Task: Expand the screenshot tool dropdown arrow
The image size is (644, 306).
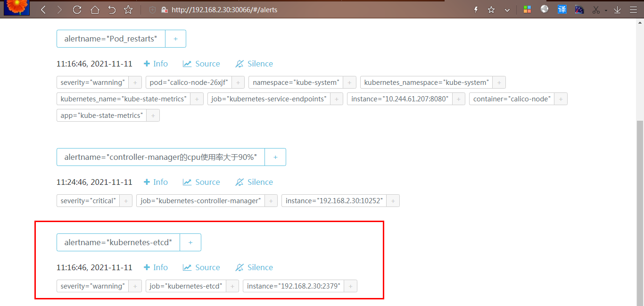Action: 606,10
